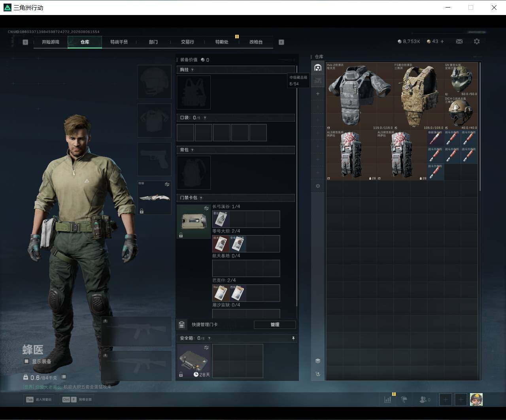
Task: Click the melee knife weapon slot
Action: [x=154, y=198]
